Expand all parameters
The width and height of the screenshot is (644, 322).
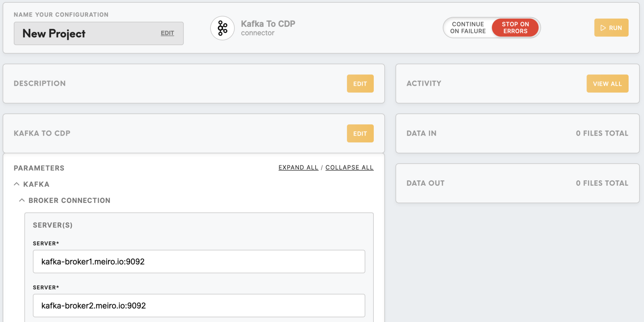tap(298, 168)
